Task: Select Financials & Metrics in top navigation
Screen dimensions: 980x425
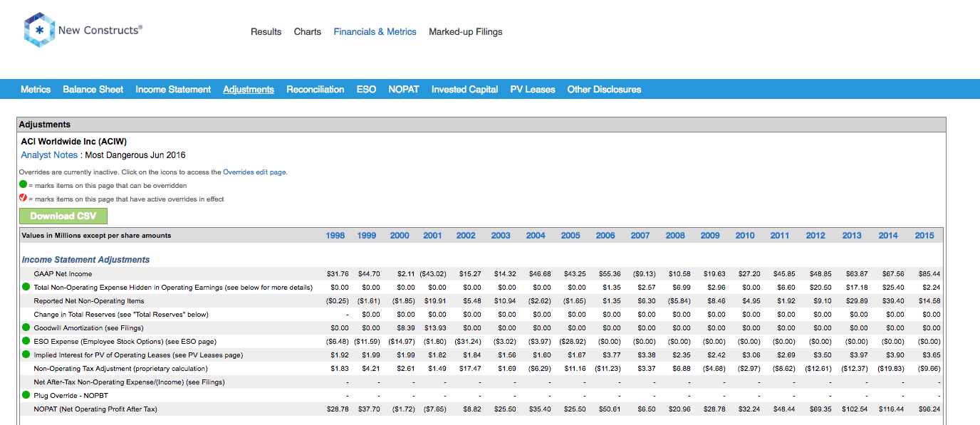Action: 375,32
